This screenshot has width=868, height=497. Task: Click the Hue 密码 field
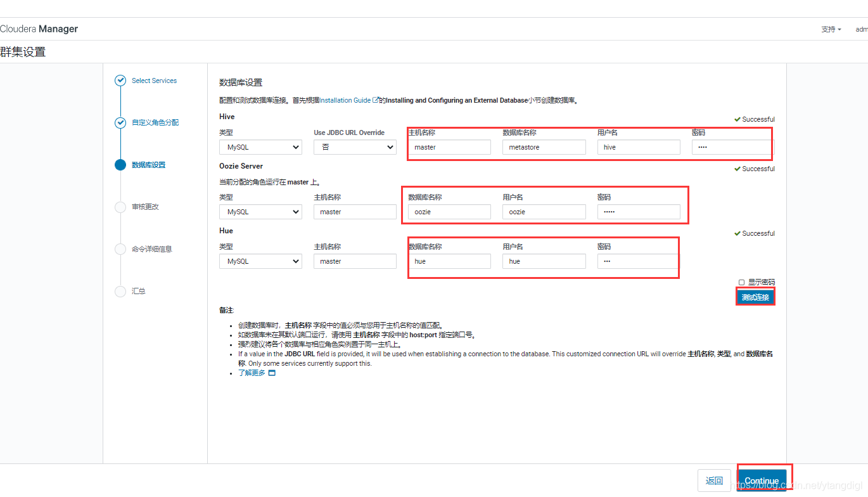[x=639, y=261]
